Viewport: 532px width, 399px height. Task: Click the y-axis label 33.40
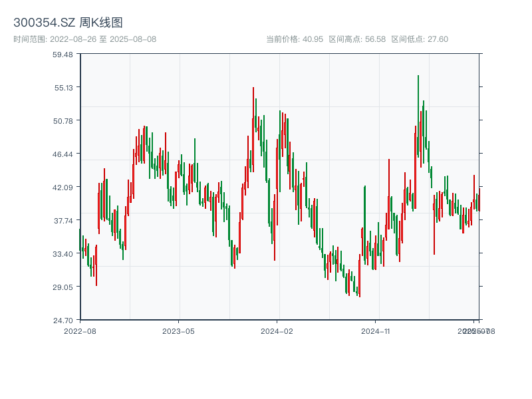click(63, 254)
